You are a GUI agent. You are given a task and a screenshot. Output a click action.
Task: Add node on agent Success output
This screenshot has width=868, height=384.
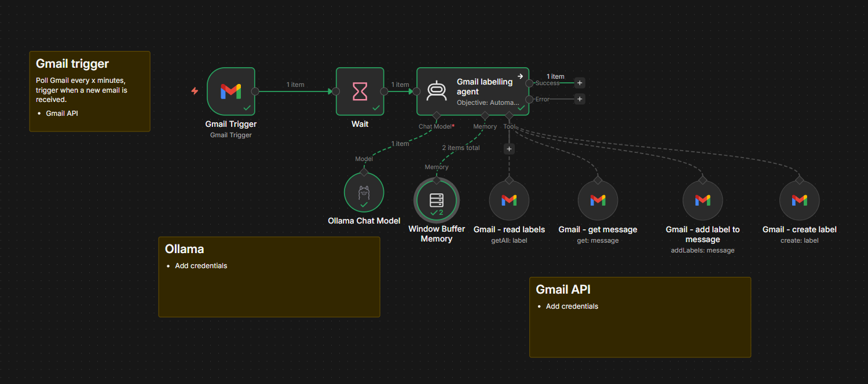point(580,83)
